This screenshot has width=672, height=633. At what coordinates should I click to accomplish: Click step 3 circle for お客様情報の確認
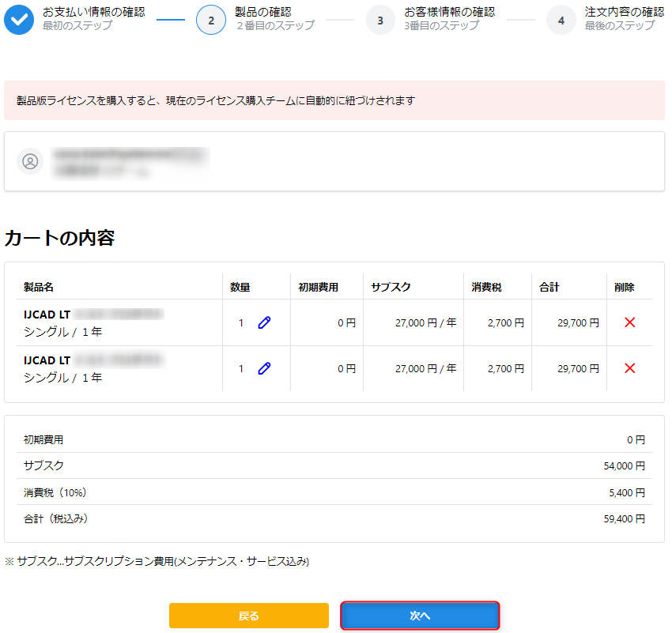[x=380, y=20]
